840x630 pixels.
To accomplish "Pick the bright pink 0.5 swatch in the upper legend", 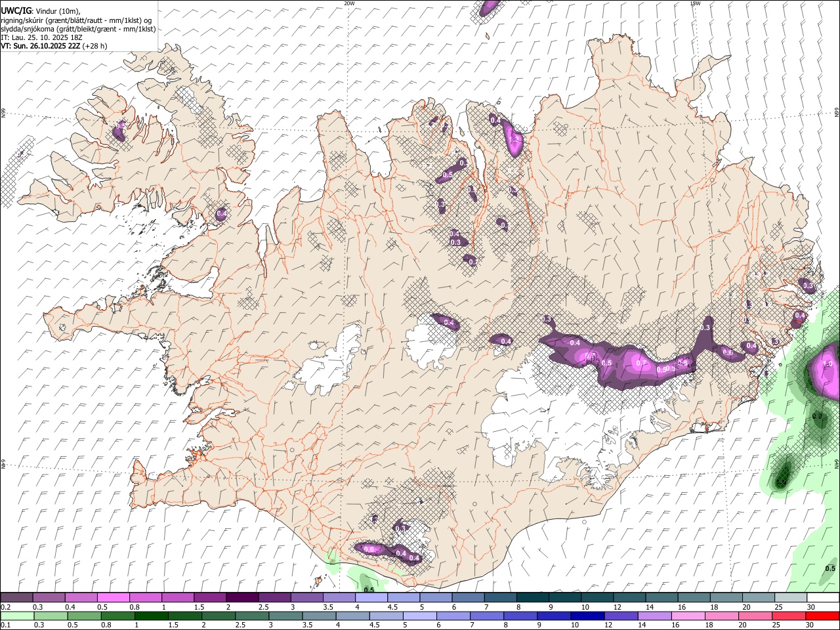I will coord(114,598).
